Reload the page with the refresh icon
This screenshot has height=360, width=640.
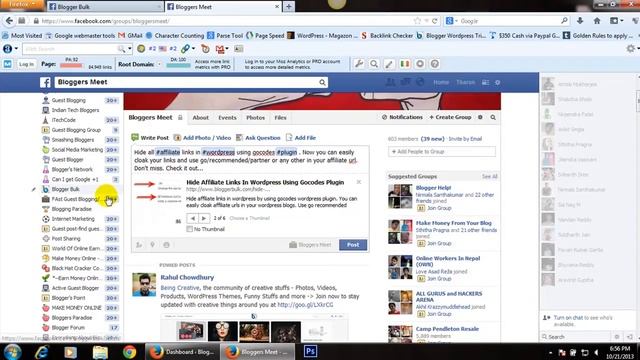click(435, 21)
